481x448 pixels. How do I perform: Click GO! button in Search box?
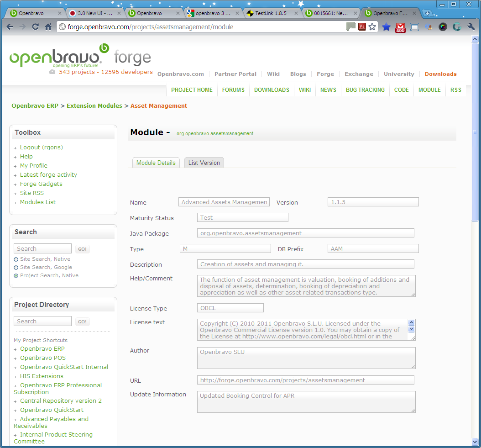82,249
